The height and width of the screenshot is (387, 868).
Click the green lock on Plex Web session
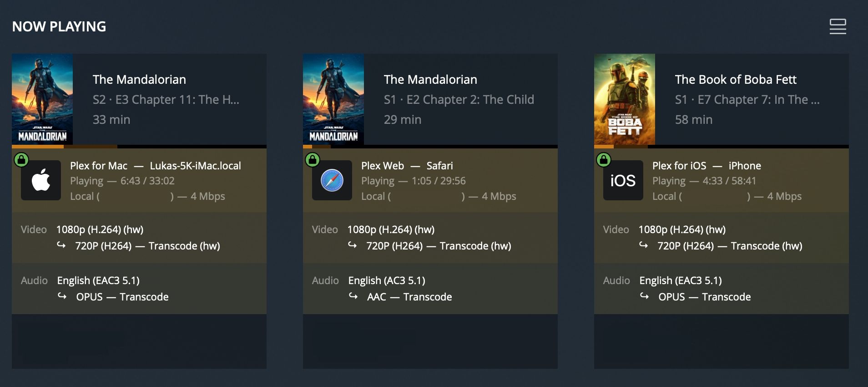313,160
